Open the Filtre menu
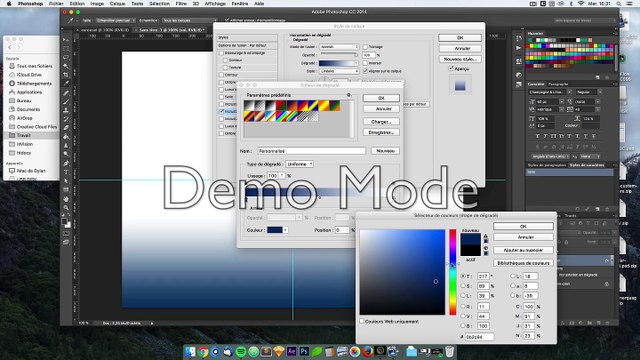 click(181, 4)
